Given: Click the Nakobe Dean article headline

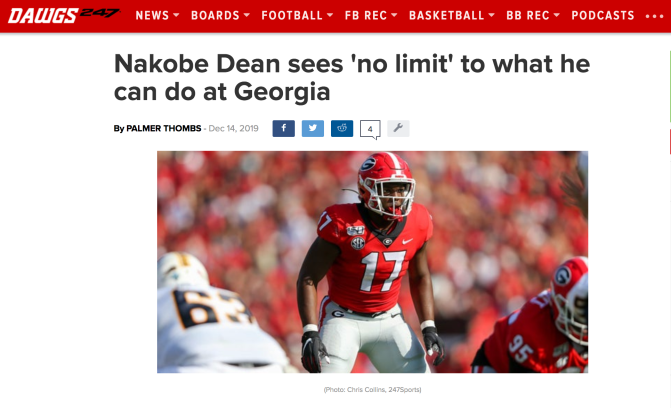Looking at the screenshot, I should [352, 77].
